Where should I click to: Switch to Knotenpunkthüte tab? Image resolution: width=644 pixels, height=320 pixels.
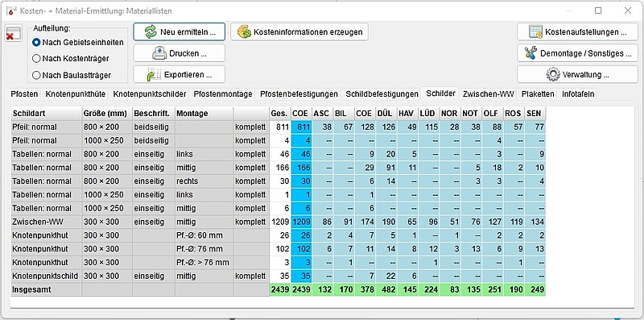(76, 94)
